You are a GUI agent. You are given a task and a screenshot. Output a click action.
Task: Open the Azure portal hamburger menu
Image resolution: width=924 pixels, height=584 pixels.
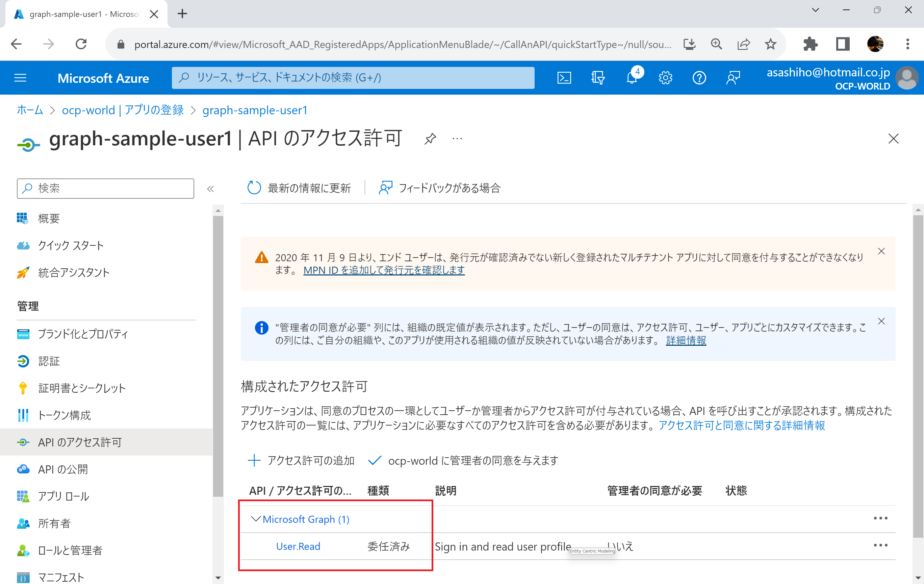point(20,77)
